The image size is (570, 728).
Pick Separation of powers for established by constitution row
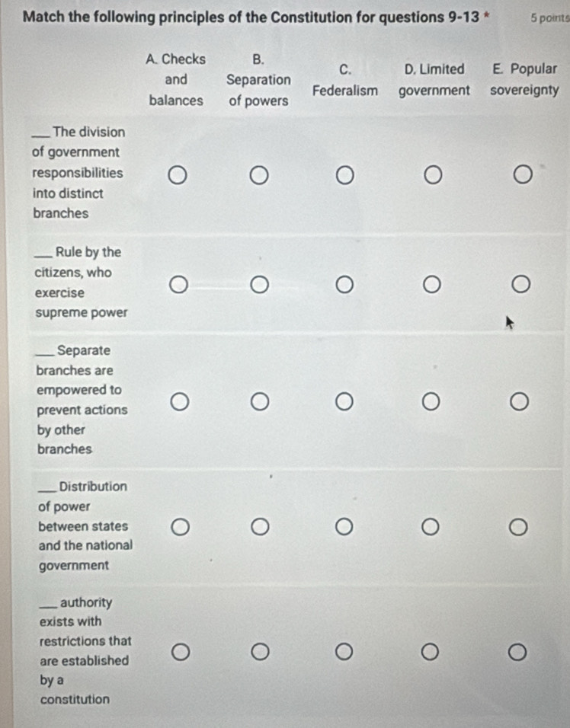click(x=261, y=653)
